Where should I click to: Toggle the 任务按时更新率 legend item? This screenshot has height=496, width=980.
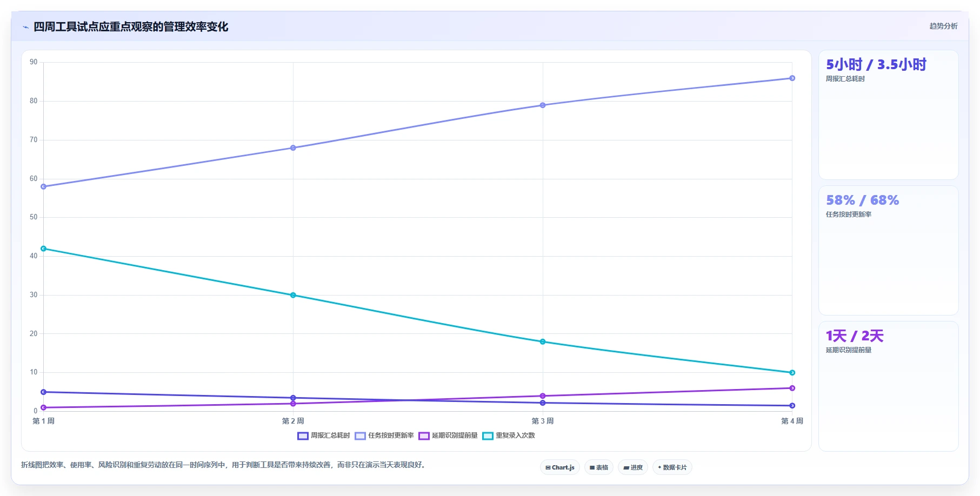[384, 435]
